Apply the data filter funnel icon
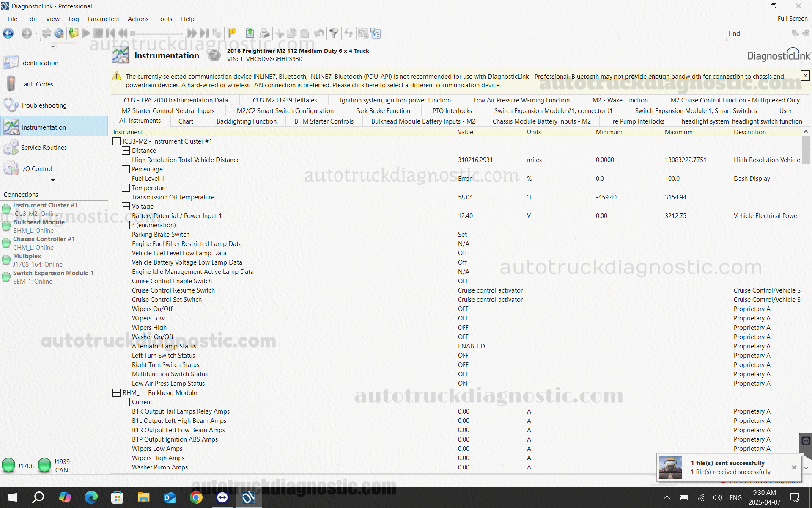The height and width of the screenshot is (508, 812). (334, 33)
